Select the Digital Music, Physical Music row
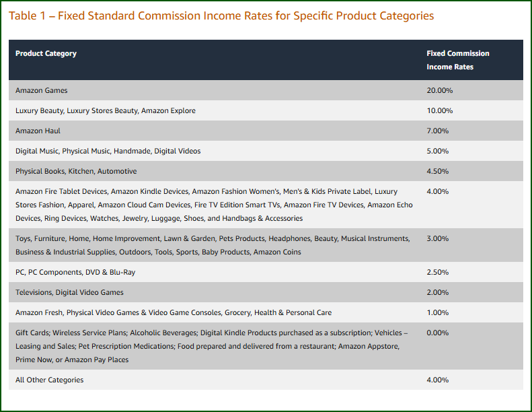The image size is (532, 412). coord(266,151)
